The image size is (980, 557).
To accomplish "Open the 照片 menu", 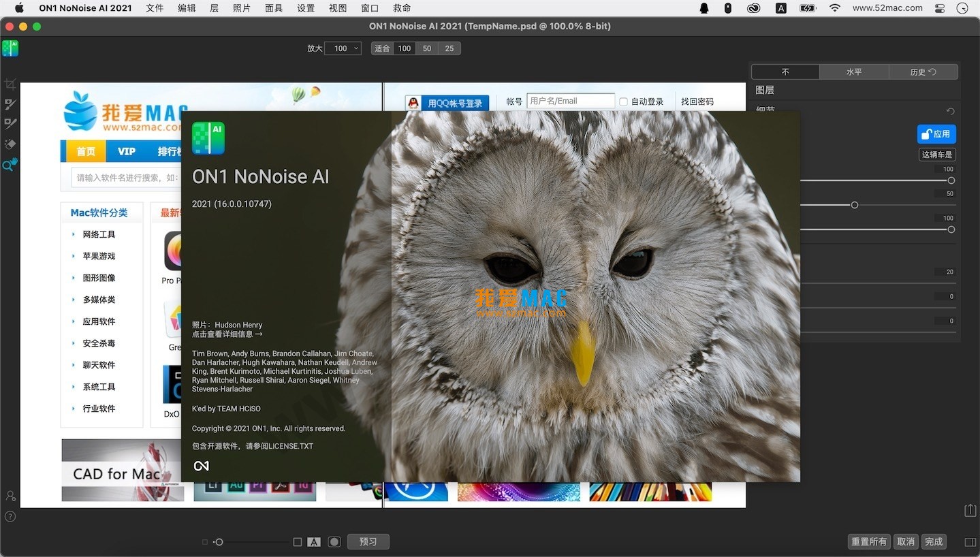I will tap(242, 8).
